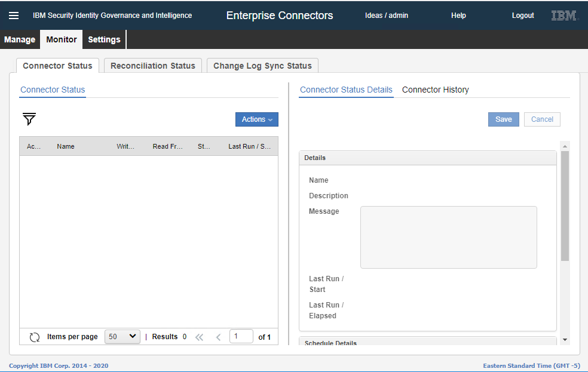Select the Settings menu item
This screenshot has width=588, height=372.
(x=104, y=39)
